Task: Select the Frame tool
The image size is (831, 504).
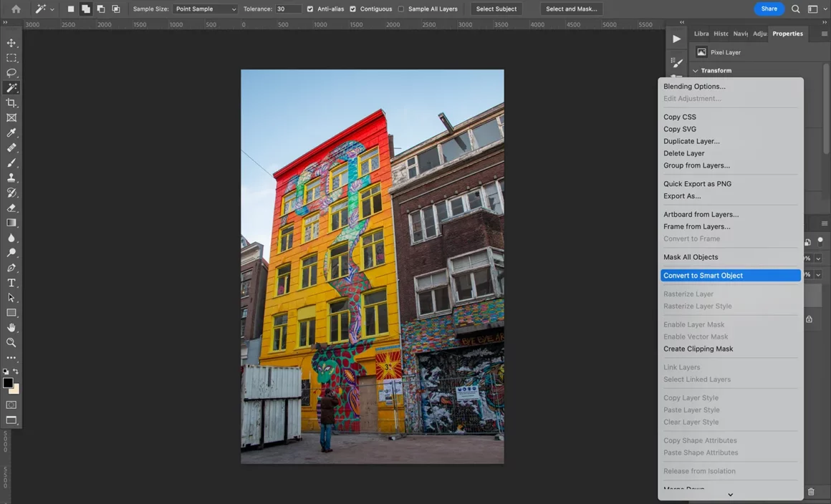Action: (11, 117)
